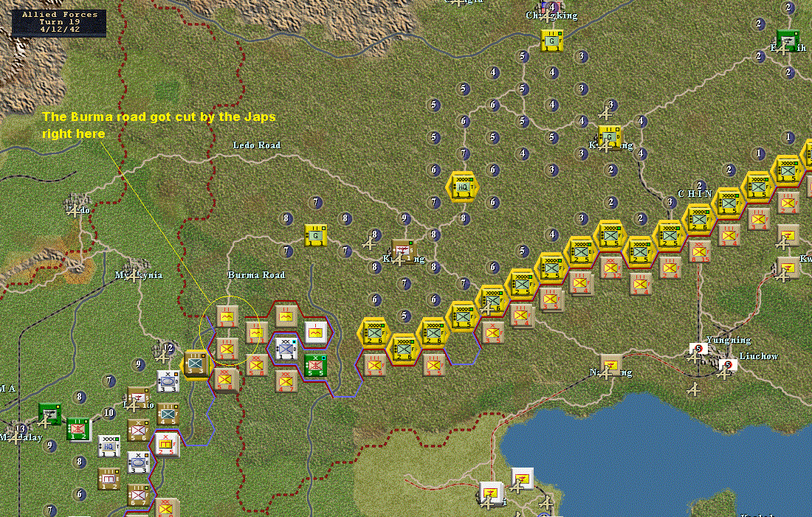Select the yellow garrison unit at Kweiyang
The image size is (812, 517).
point(610,136)
